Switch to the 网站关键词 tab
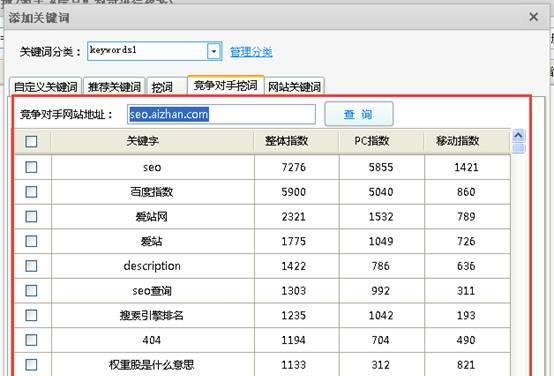This screenshot has height=376, width=554. pyautogui.click(x=294, y=87)
